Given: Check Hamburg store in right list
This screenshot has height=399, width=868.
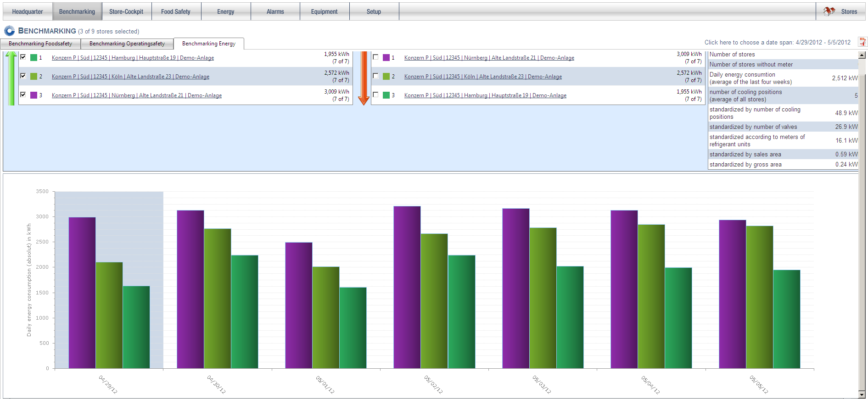Looking at the screenshot, I should click(375, 95).
